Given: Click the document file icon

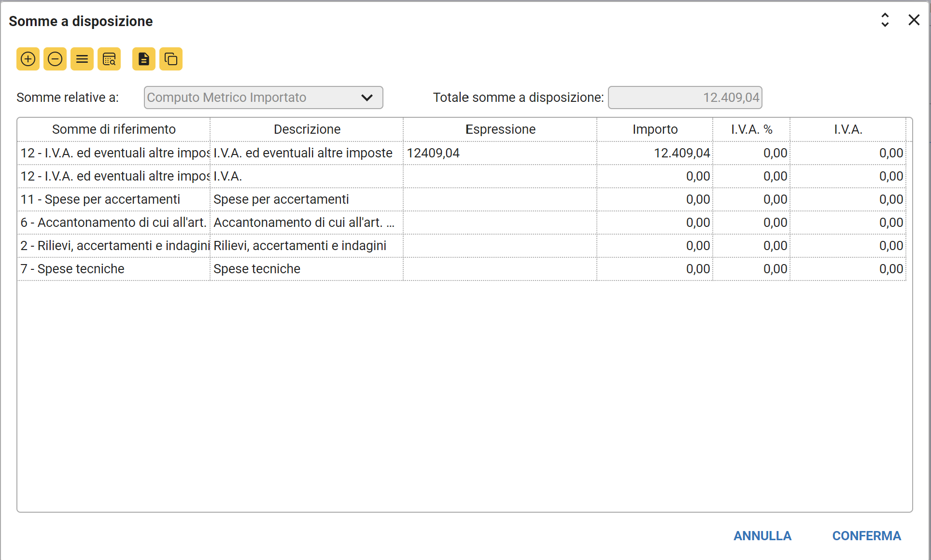Looking at the screenshot, I should pos(144,59).
